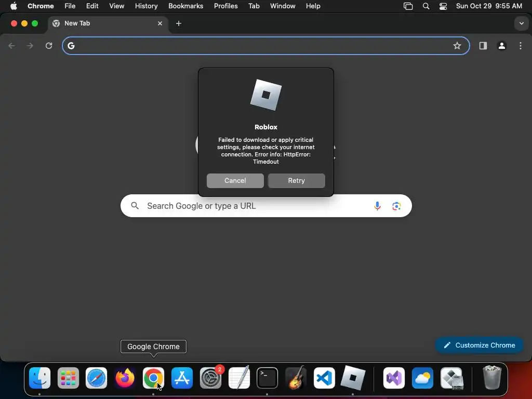
Task: Reload the current page
Action: click(x=49, y=46)
